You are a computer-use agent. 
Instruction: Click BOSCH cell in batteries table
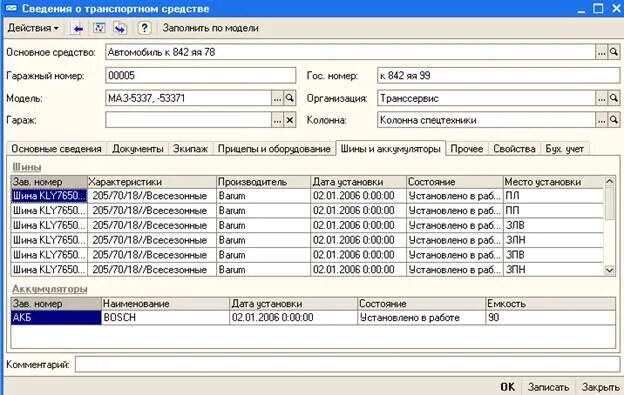pyautogui.click(x=166, y=317)
